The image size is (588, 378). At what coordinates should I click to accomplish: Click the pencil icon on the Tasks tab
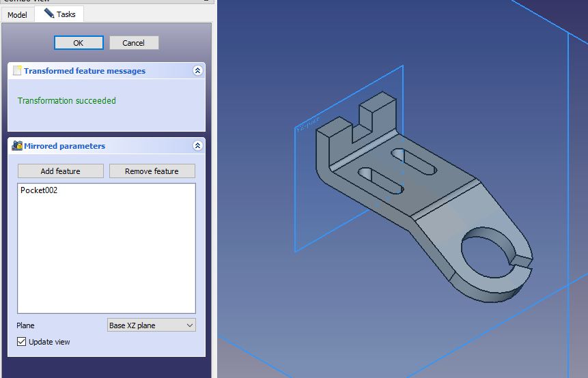click(x=48, y=14)
